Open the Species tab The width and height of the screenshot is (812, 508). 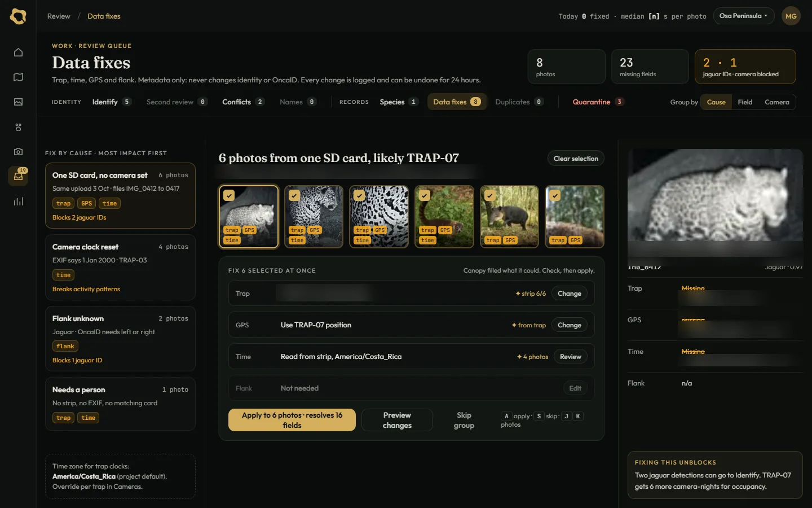[399, 102]
